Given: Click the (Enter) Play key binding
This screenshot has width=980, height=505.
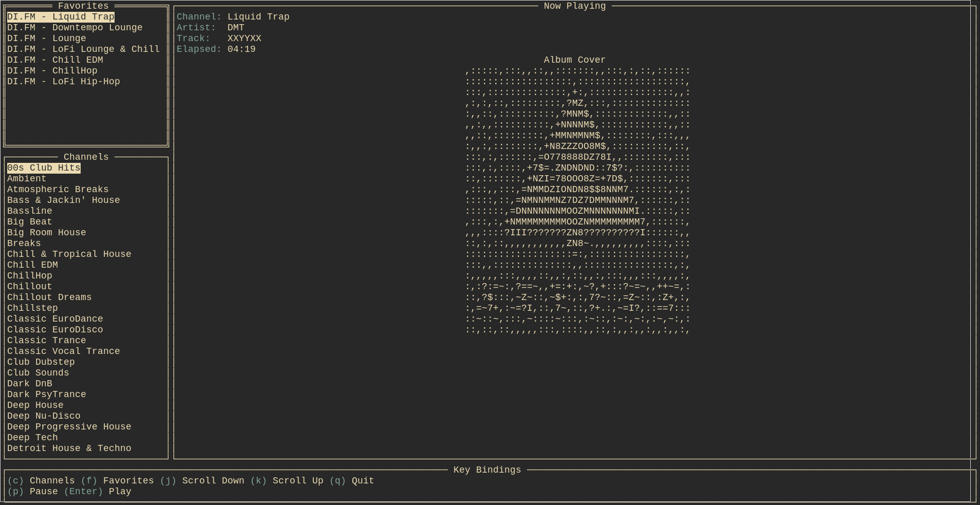Looking at the screenshot, I should pos(98,491).
